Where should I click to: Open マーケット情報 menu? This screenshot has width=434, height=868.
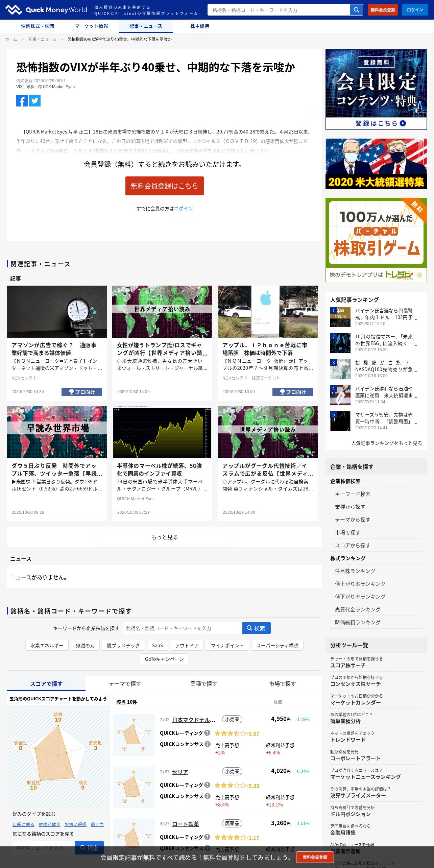pos(92,26)
